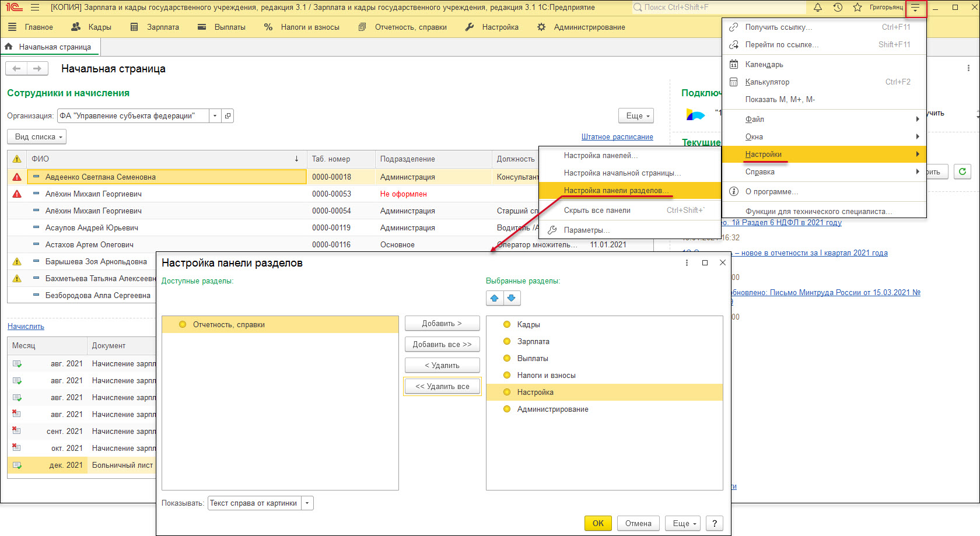The height and width of the screenshot is (536, 980).
Task: Open the Начислить link
Action: 26,326
